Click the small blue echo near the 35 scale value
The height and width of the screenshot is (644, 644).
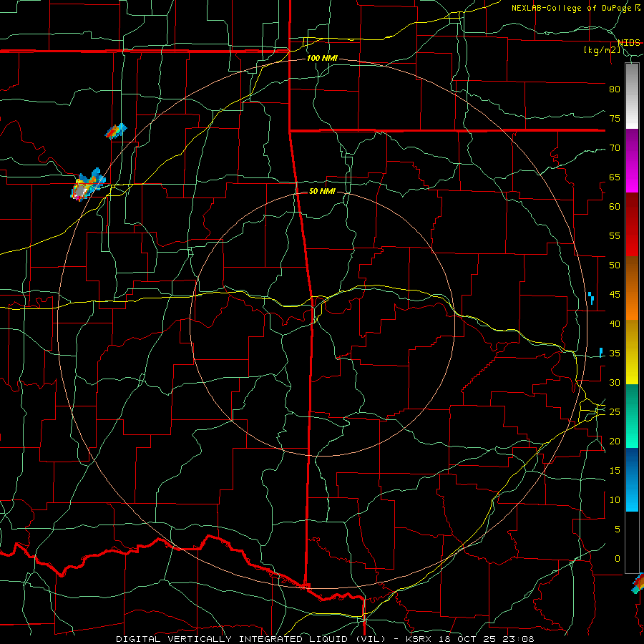tap(601, 352)
